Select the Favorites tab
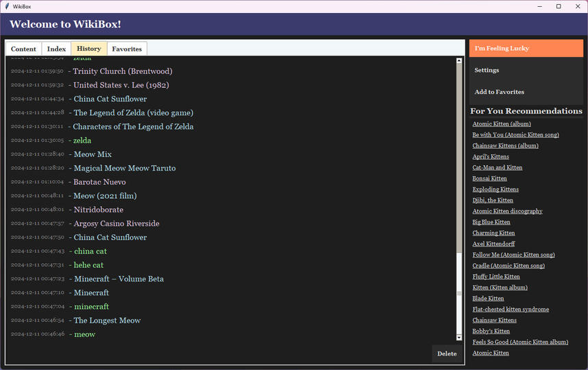 click(127, 49)
